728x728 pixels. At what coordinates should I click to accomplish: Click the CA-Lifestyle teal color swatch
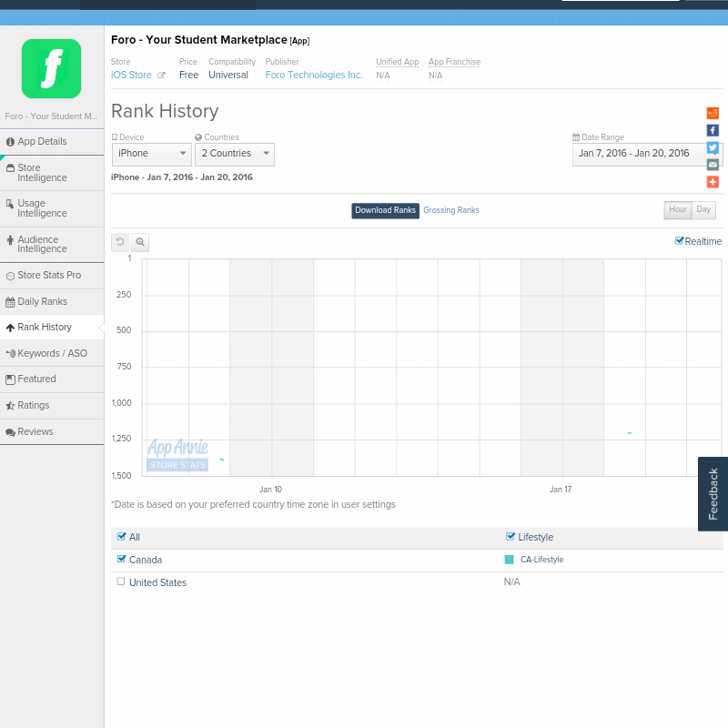point(510,560)
